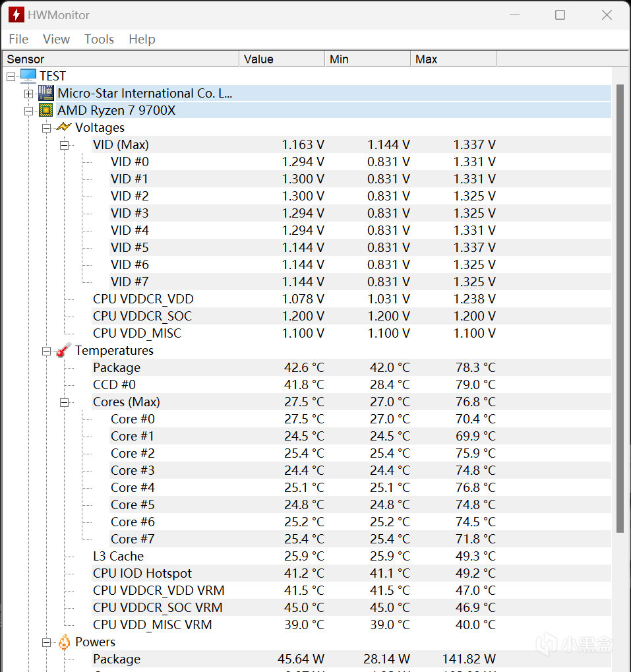Click the Max column header
The height and width of the screenshot is (672, 631).
click(453, 59)
